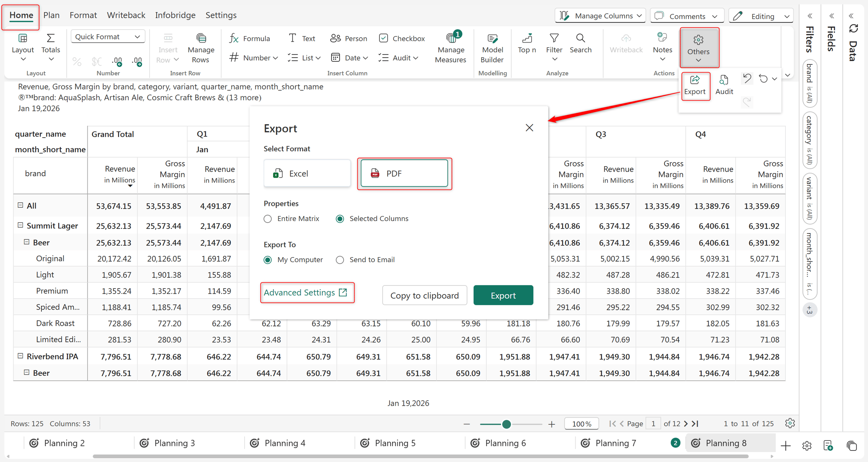Open the Top n analysis tool
This screenshot has width=868, height=462.
coord(527,43)
